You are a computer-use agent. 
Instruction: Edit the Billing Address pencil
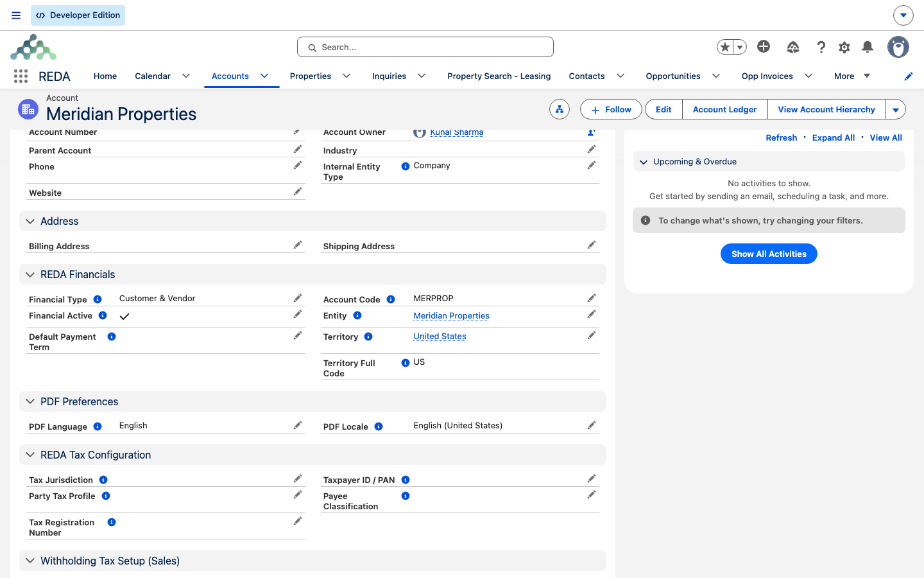pyautogui.click(x=298, y=245)
